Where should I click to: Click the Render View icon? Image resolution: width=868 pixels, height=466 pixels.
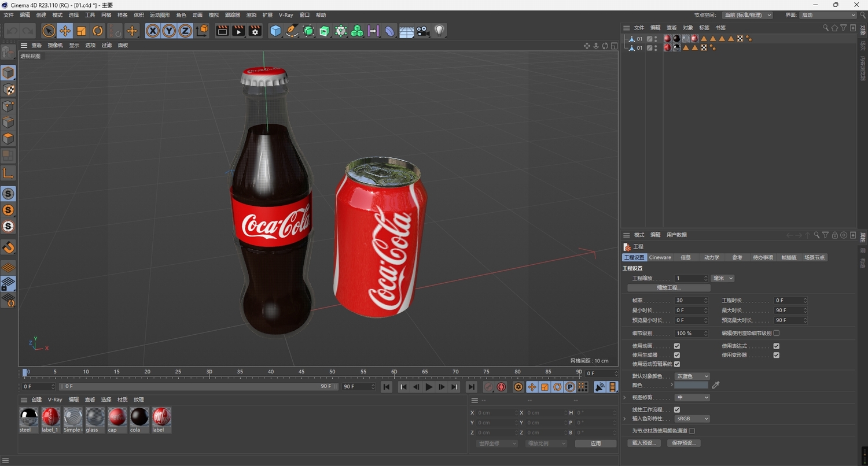[x=222, y=31]
